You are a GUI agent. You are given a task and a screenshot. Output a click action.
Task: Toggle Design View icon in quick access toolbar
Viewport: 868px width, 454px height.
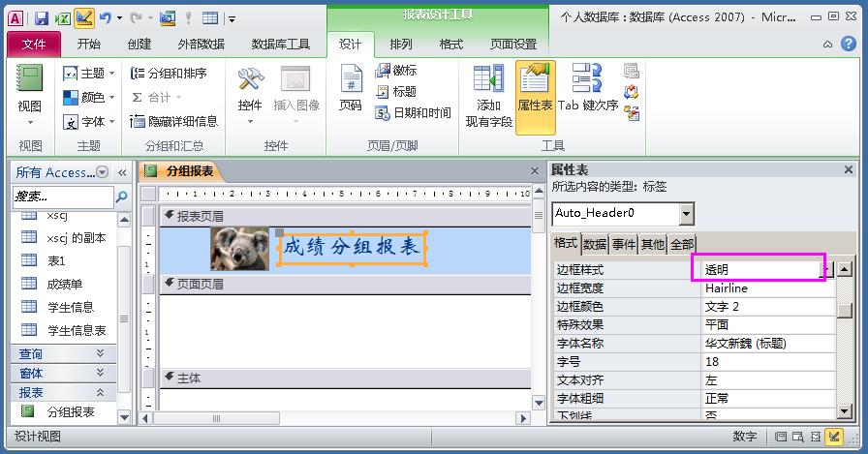[83, 18]
